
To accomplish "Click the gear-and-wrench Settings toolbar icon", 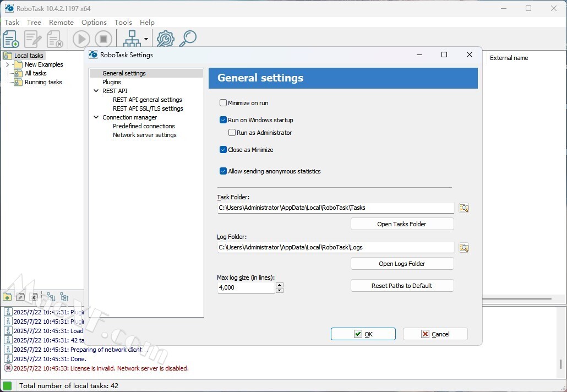I will pos(165,39).
